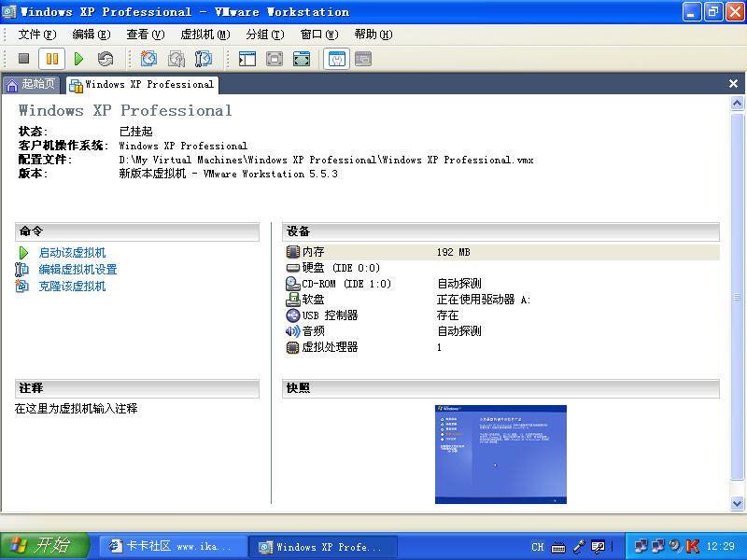Select the CD-ROM (IDE 1:0) device row
Image resolution: width=747 pixels, height=560 pixels.
500,284
